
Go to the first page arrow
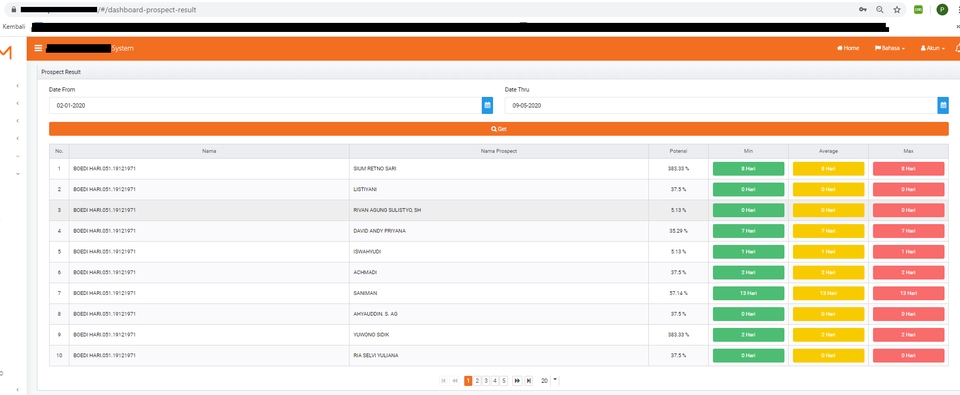tap(443, 381)
